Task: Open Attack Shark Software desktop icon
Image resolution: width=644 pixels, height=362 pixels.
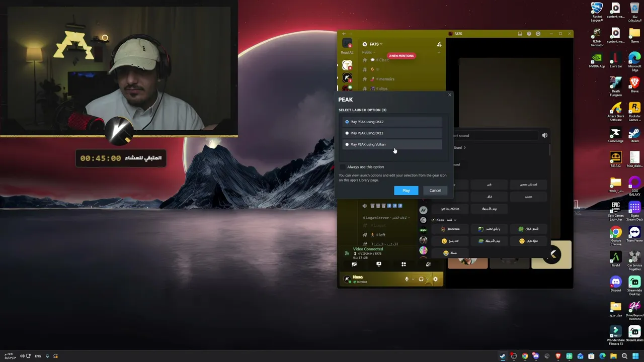Action: tap(616, 112)
